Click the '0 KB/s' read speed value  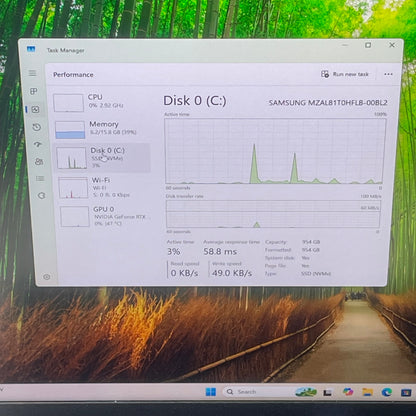point(184,273)
